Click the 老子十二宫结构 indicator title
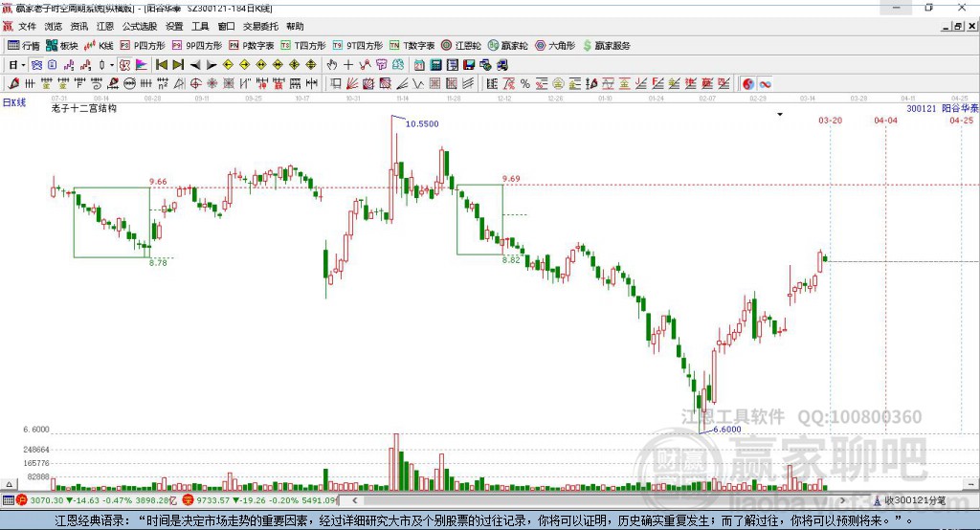This screenshot has width=980, height=530. pyautogui.click(x=84, y=108)
